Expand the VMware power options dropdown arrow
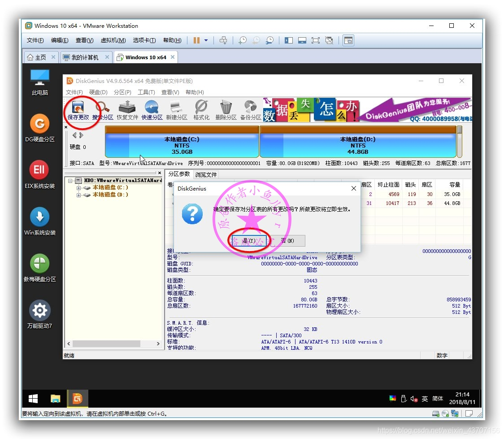 (x=206, y=40)
